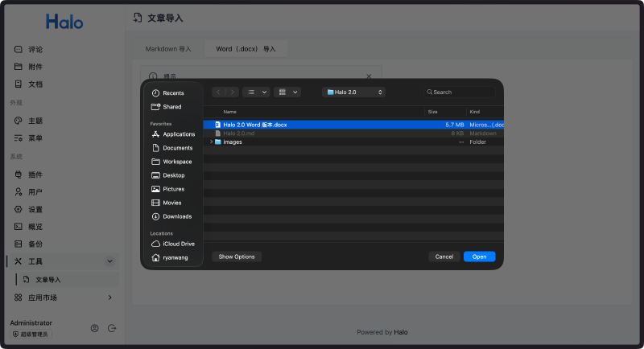Click Cancel in the file dialog
The width and height of the screenshot is (644, 349).
[x=444, y=257]
